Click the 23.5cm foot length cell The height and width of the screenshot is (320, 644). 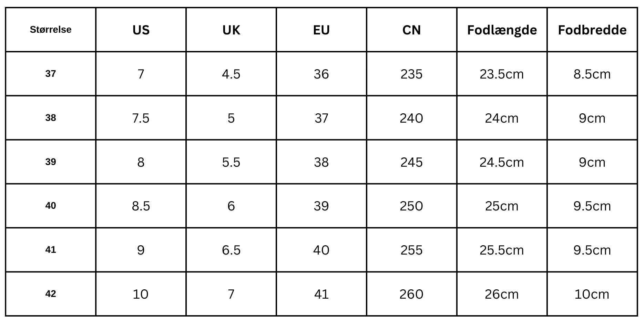tap(502, 74)
